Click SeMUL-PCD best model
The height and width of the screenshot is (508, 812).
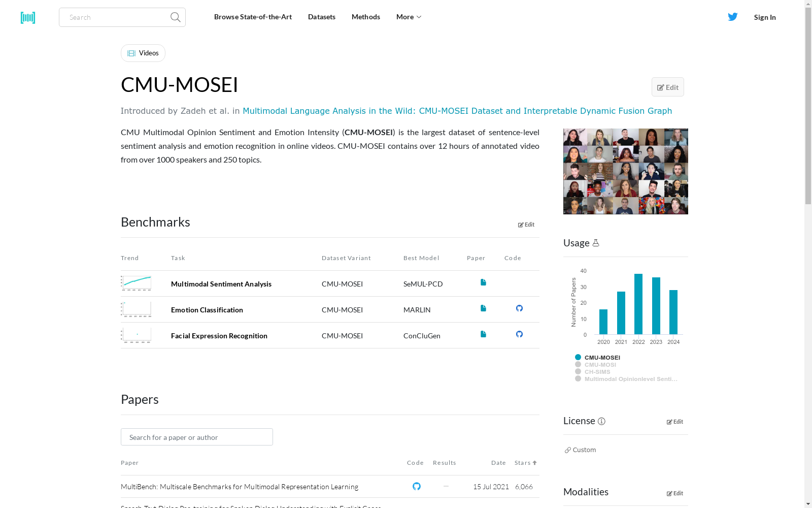423,284
